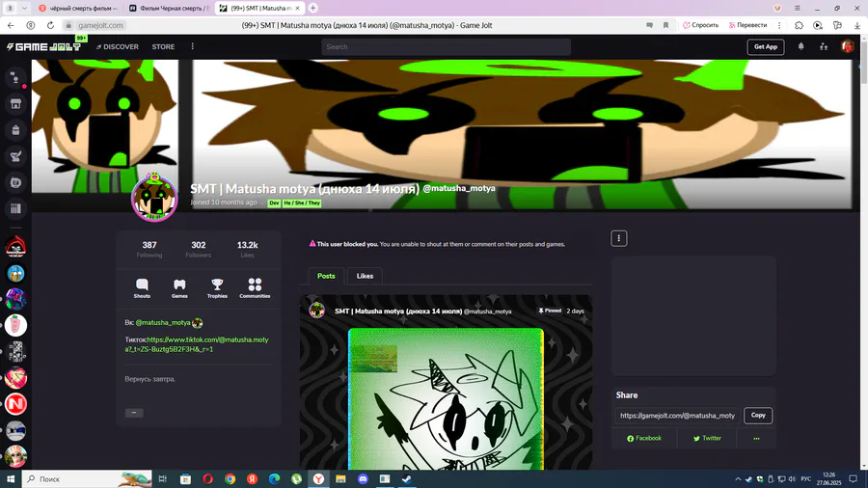Open the pinned post author avatar
Screen dimensions: 868x488
click(316, 311)
